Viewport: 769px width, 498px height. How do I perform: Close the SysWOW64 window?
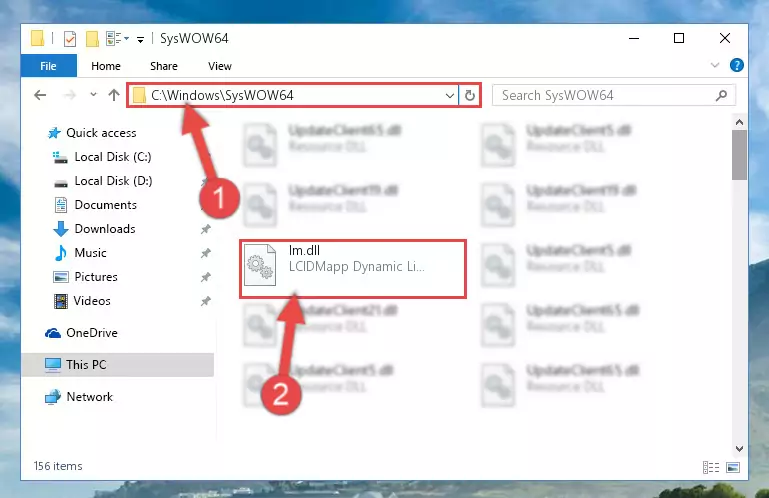(x=724, y=38)
